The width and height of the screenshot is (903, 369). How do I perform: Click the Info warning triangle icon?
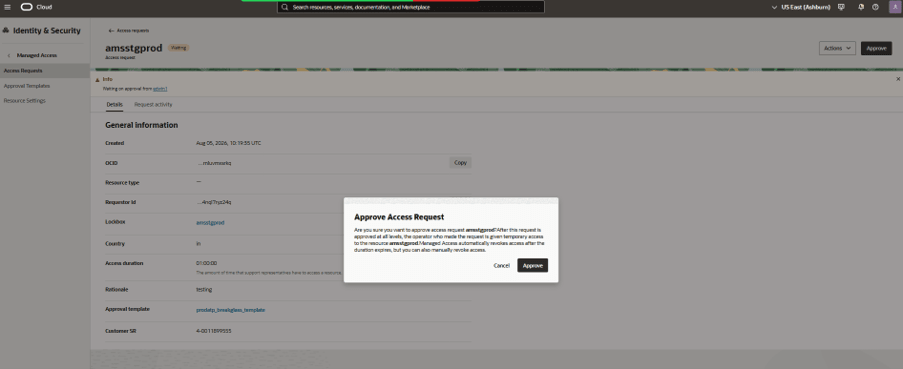coord(97,79)
